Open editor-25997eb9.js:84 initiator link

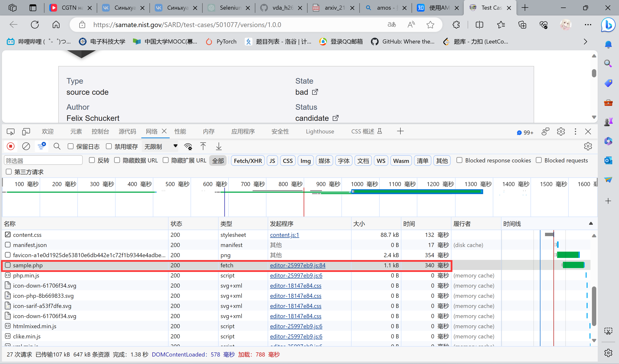[x=297, y=265]
